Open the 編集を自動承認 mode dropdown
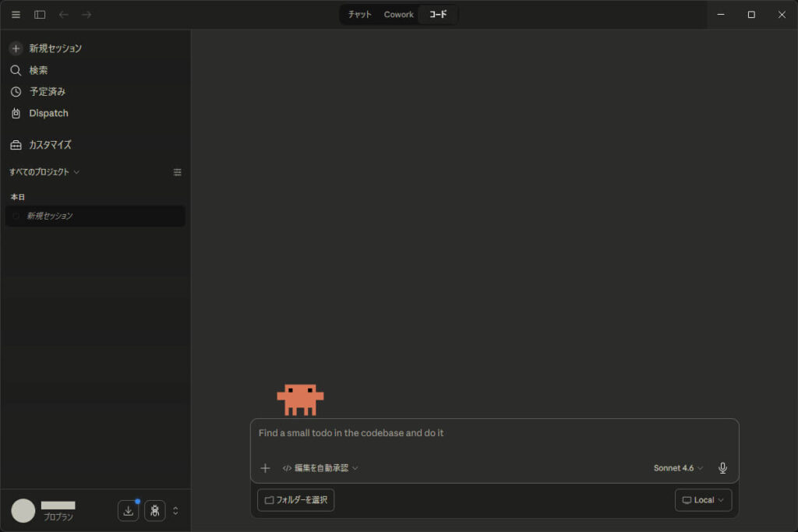This screenshot has width=798, height=532. (x=320, y=468)
